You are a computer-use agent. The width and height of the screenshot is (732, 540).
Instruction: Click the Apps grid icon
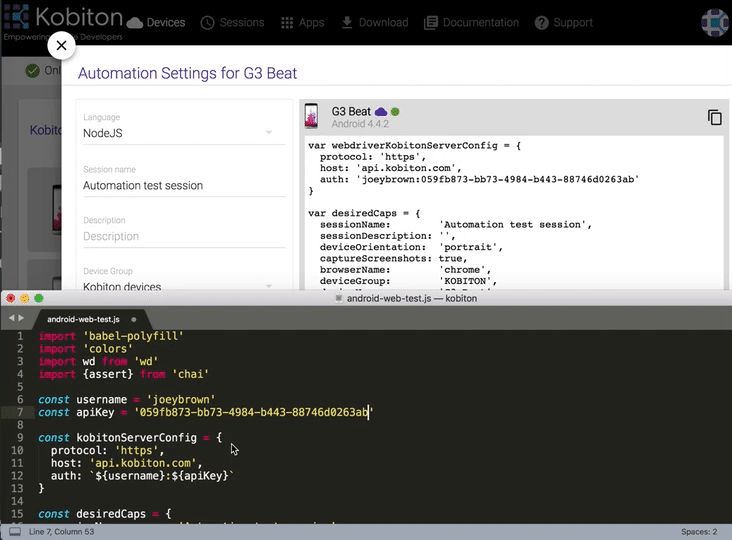pos(287,23)
